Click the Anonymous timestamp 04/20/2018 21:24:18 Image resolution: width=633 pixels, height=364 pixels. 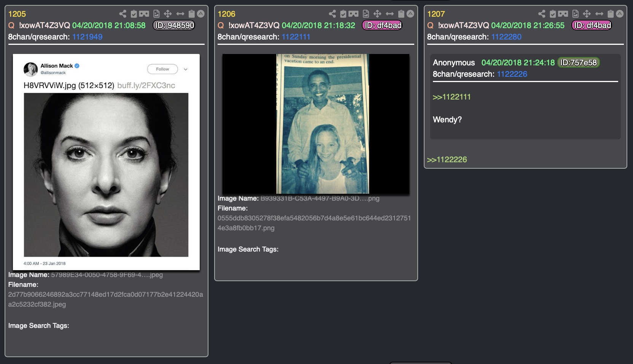click(518, 63)
